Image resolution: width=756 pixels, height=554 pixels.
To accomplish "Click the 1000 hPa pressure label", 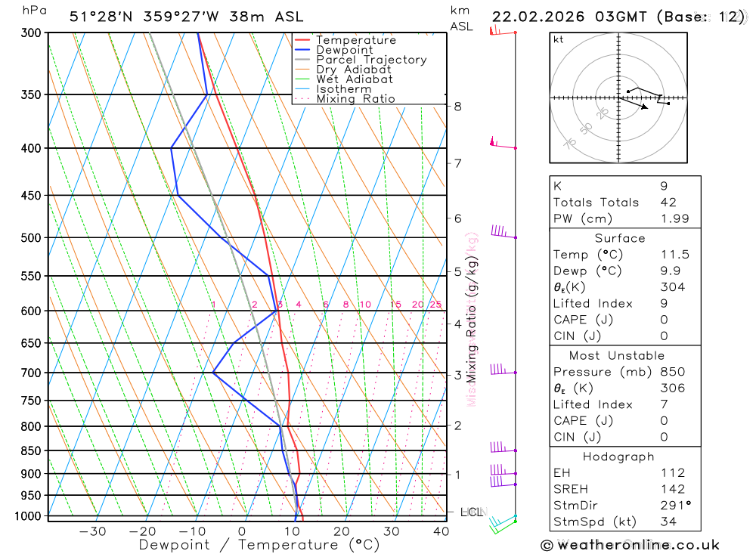I will 29,516.
